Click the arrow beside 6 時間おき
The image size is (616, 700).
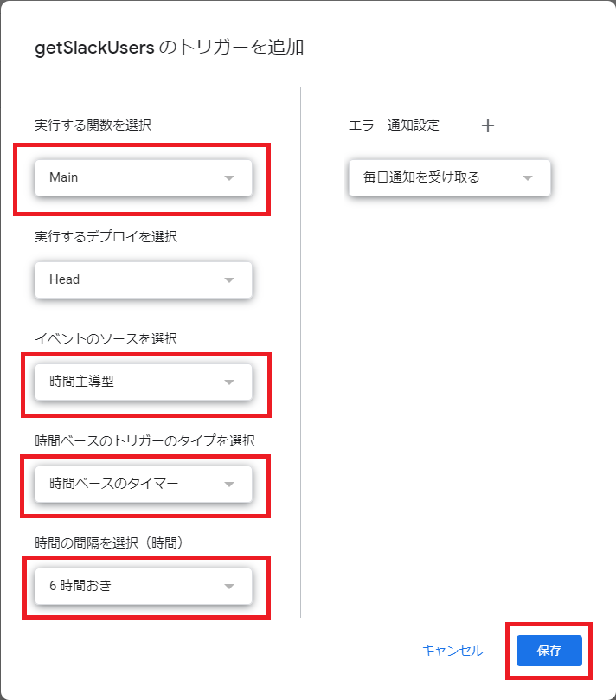click(x=229, y=586)
